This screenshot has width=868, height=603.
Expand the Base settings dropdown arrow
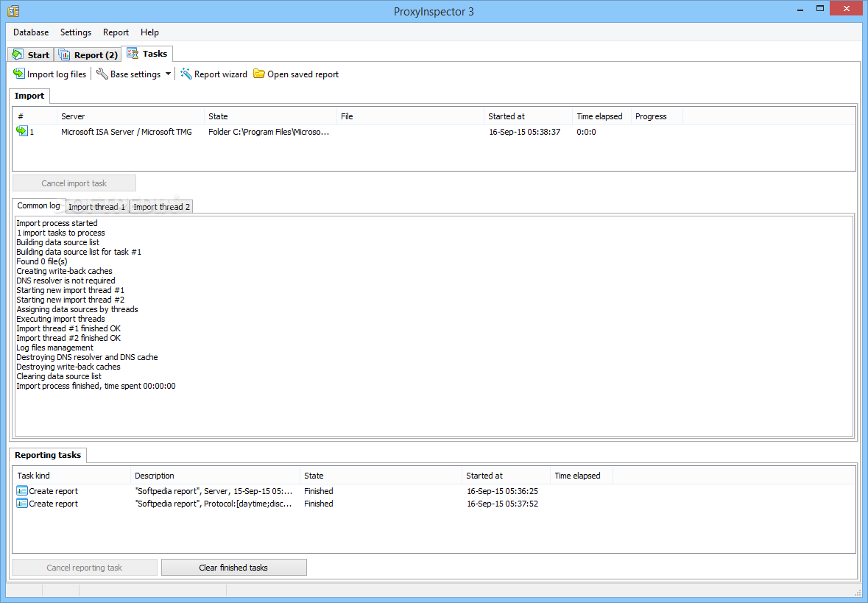168,74
